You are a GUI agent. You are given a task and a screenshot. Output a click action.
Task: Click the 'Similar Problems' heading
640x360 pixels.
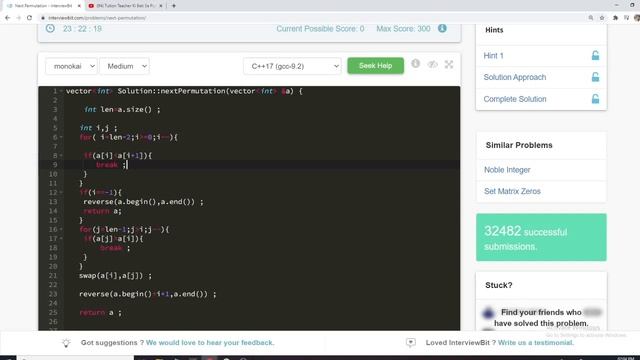[x=519, y=145]
